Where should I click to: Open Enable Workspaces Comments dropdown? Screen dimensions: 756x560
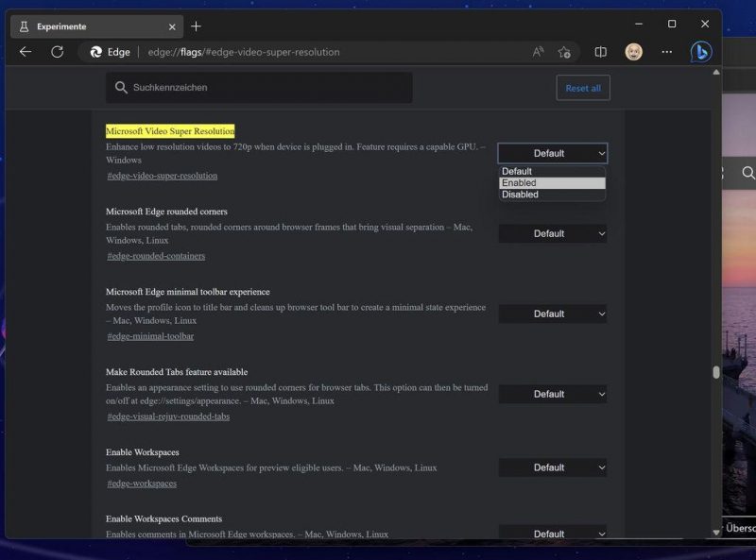click(x=553, y=533)
